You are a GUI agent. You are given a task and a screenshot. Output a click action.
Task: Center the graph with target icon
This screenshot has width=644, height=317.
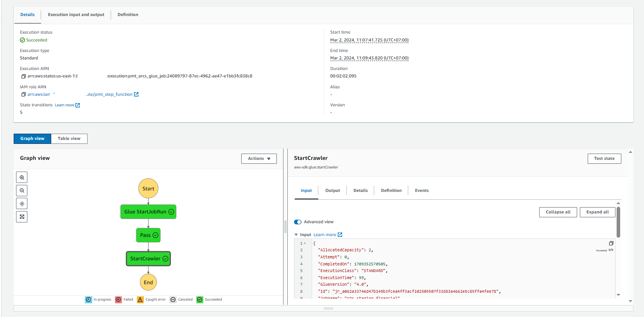(22, 204)
